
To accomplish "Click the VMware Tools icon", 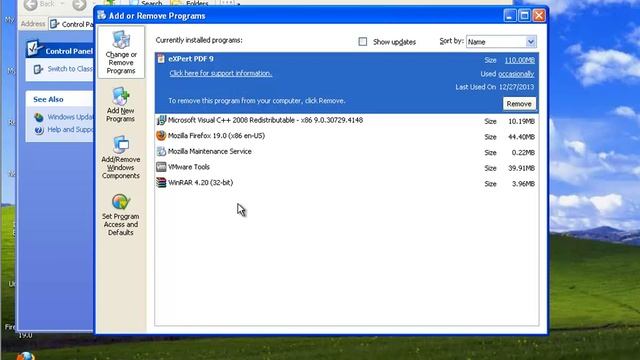I will click(x=161, y=167).
